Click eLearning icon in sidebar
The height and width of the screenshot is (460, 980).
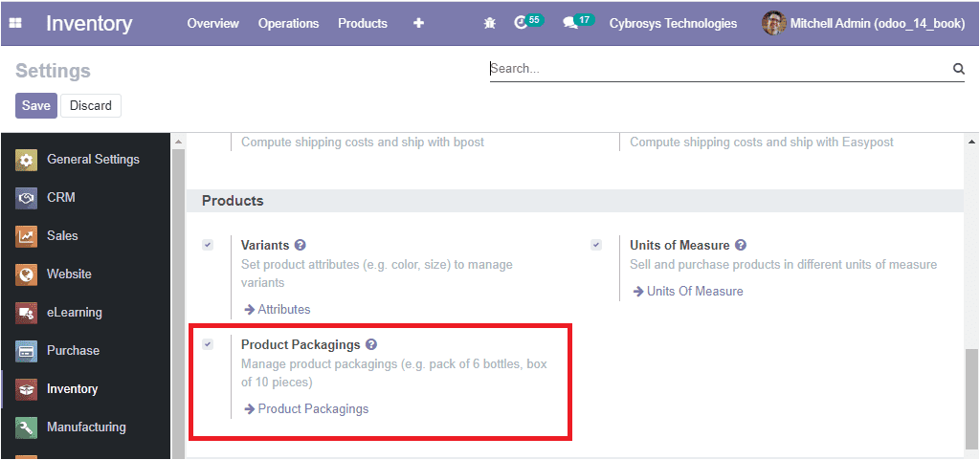coord(26,313)
